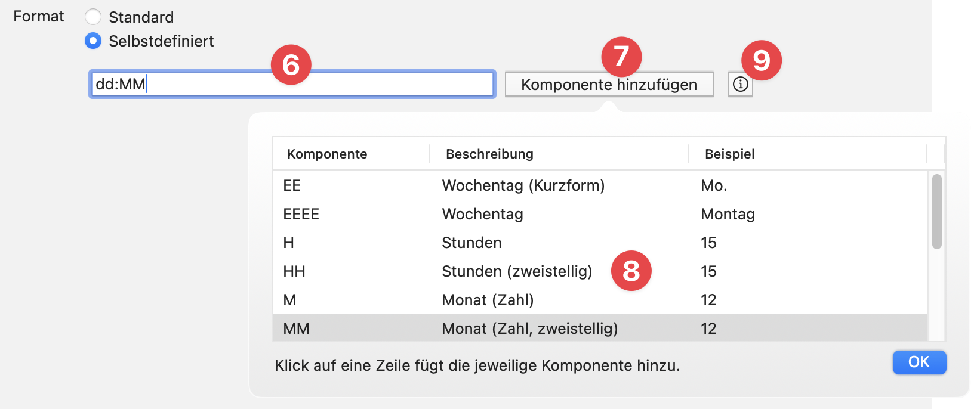Select the Selbstdefiniert radio button

click(x=93, y=41)
